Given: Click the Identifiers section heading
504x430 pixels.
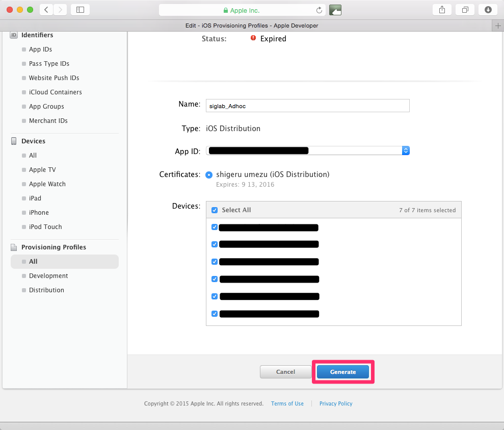Looking at the screenshot, I should pyautogui.click(x=37, y=35).
